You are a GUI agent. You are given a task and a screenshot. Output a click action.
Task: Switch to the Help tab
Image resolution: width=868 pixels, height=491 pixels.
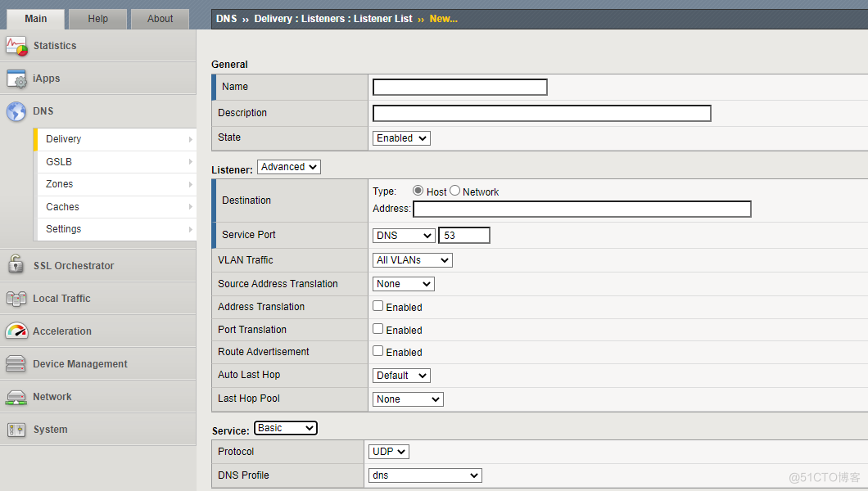[x=97, y=19]
